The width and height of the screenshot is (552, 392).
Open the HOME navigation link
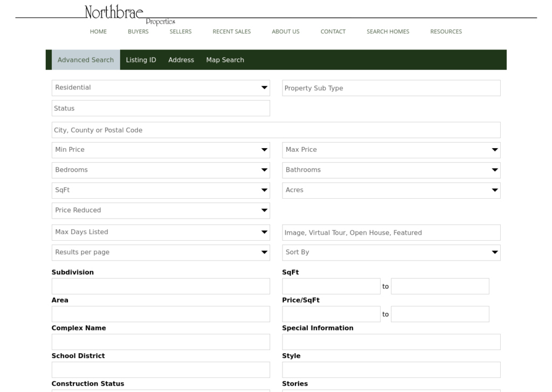point(98,32)
